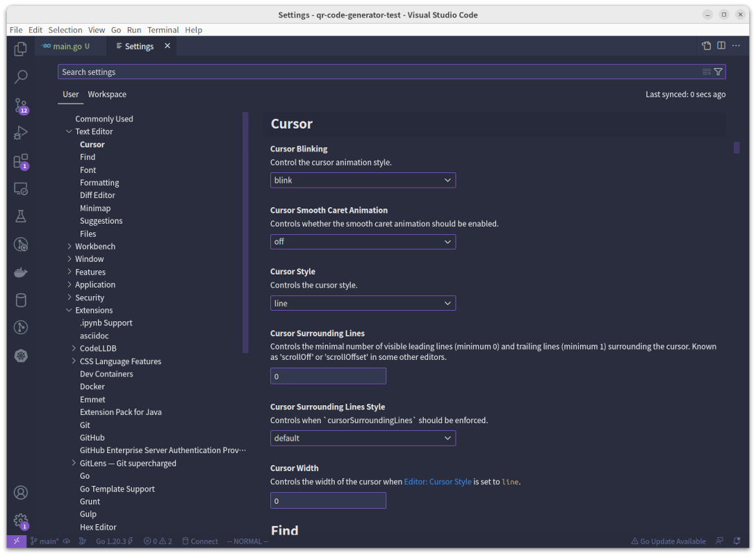This screenshot has height=556, width=756.
Task: Select Docker in the Extensions list
Action: (x=92, y=386)
